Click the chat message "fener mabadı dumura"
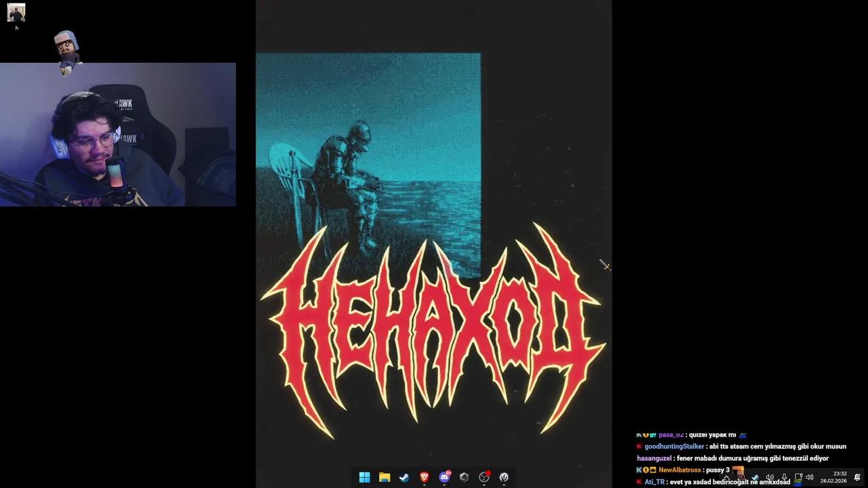Viewport: 868px width, 488px height. tap(753, 458)
